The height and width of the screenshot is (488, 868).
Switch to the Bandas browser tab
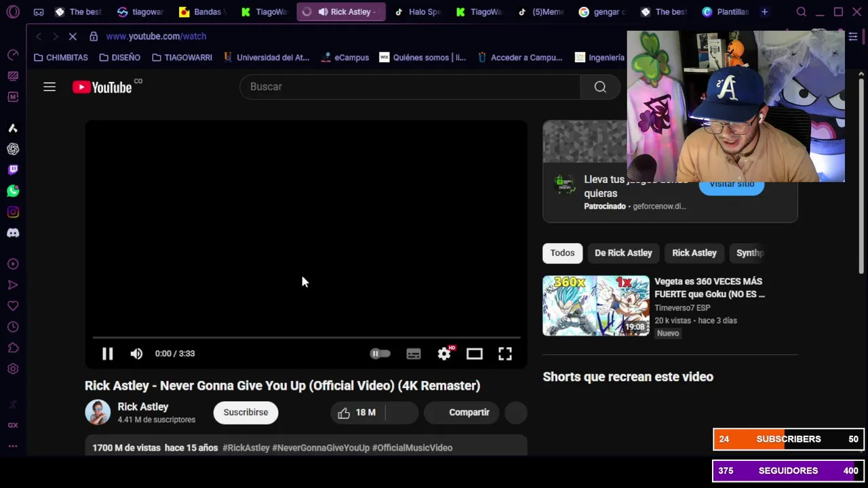(x=201, y=12)
